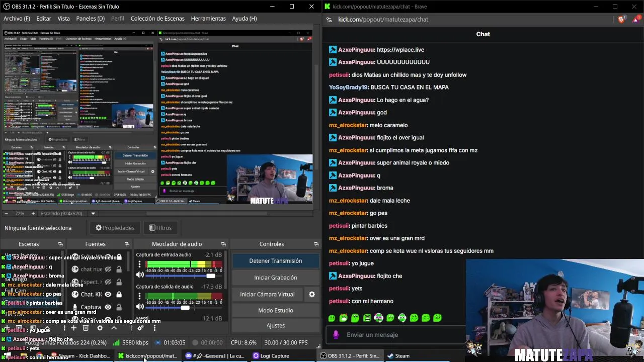The width and height of the screenshot is (644, 362).
Task: Open Steam from the taskbar
Action: 398,356
